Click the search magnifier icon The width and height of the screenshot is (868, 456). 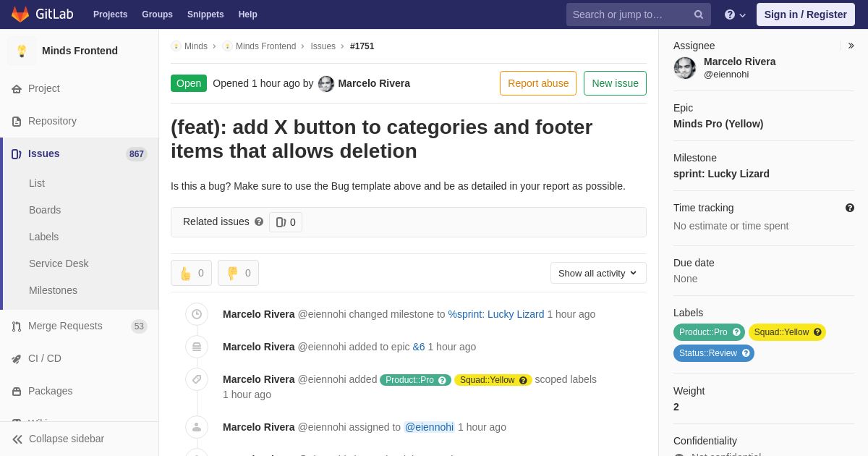pos(699,14)
